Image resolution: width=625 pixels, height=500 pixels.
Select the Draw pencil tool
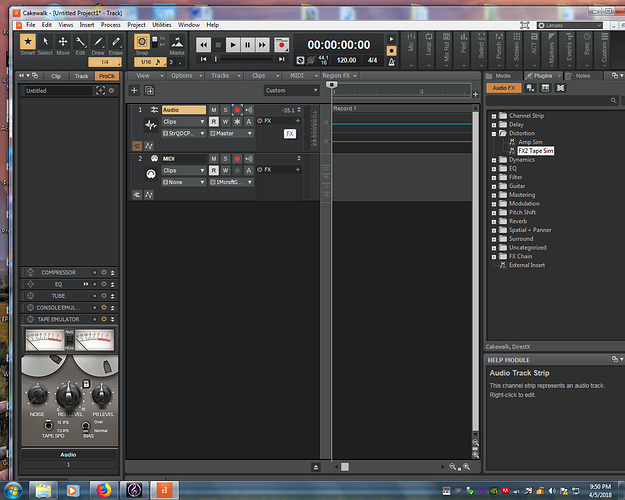click(98, 41)
